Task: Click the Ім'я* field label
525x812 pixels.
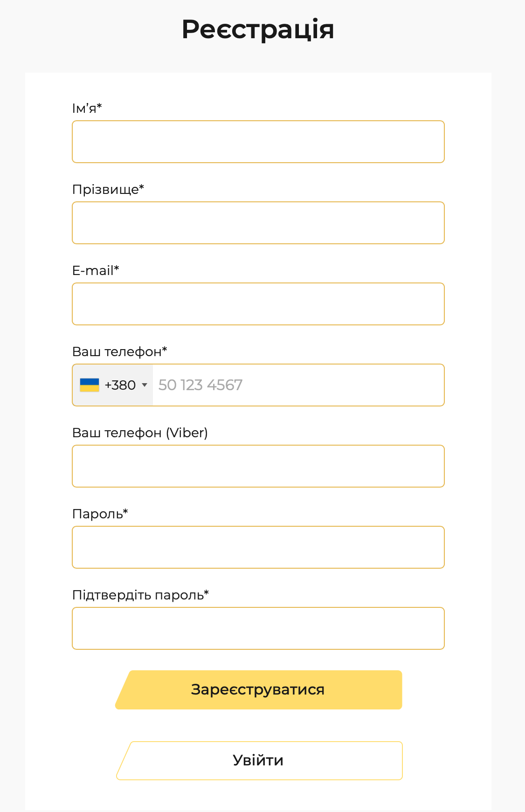Action: point(87,108)
